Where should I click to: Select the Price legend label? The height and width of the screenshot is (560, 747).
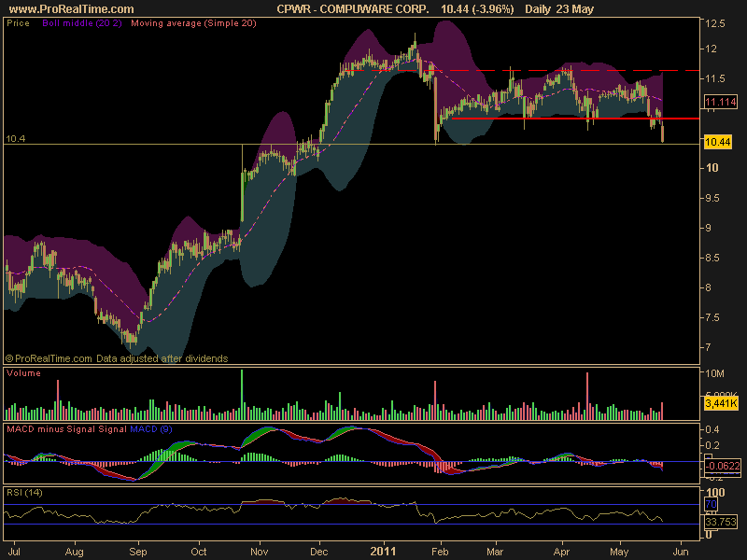(x=18, y=22)
